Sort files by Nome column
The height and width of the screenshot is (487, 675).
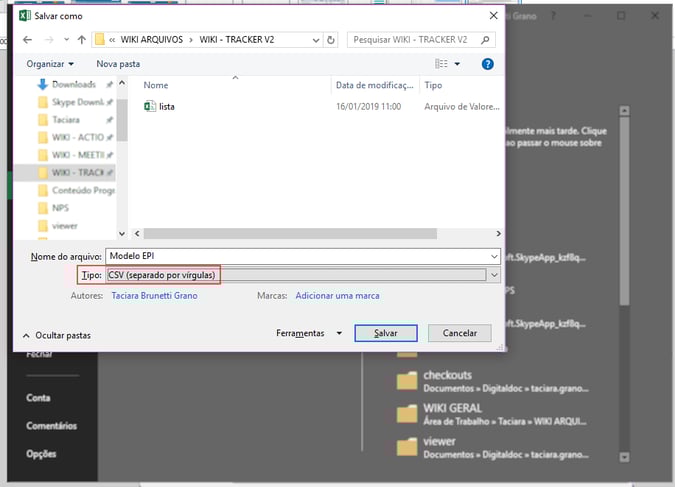156,85
